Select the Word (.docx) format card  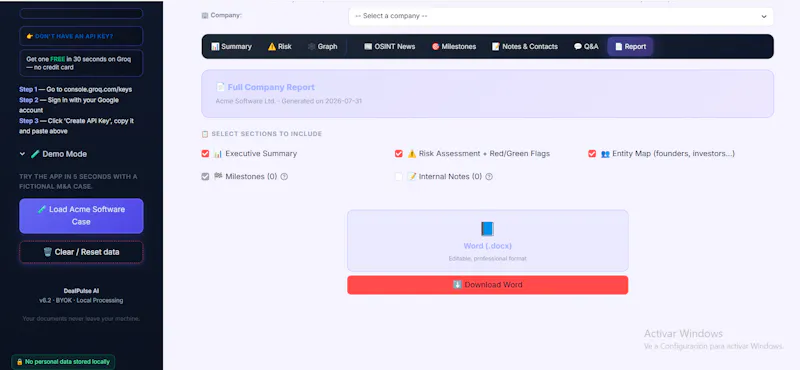tap(488, 240)
